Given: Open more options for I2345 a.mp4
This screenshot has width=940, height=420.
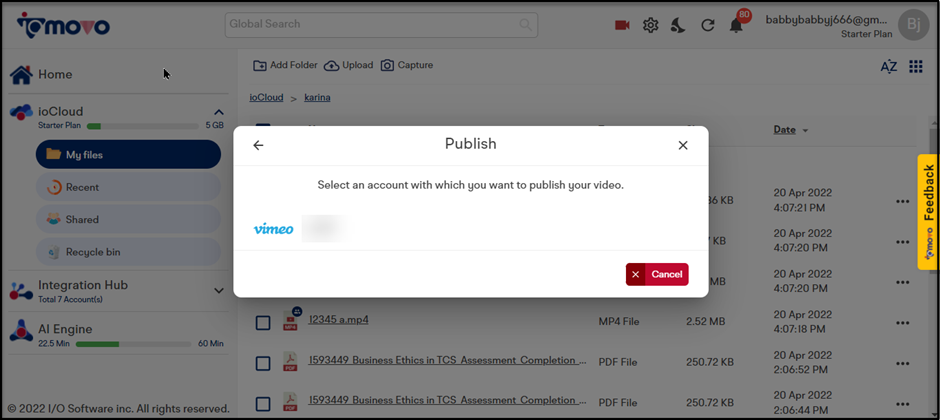Looking at the screenshot, I should coord(903,323).
